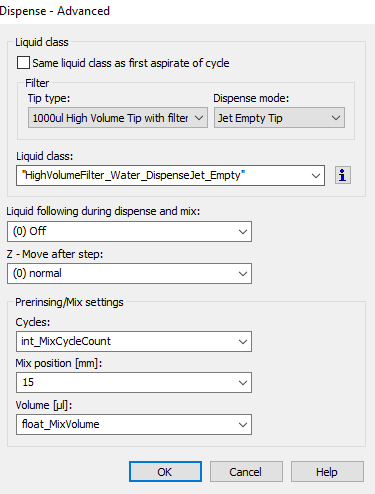Open the Tip type dropdown
This screenshot has height=494, width=375.
coord(118,118)
